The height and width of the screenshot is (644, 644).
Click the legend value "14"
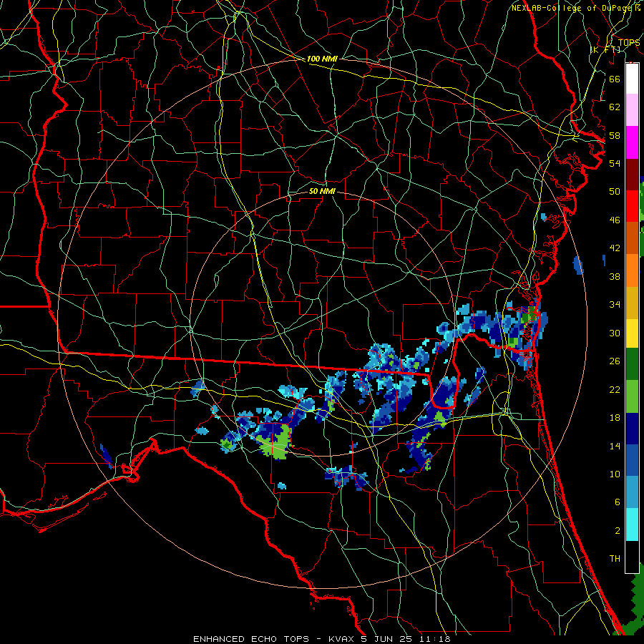coord(615,446)
